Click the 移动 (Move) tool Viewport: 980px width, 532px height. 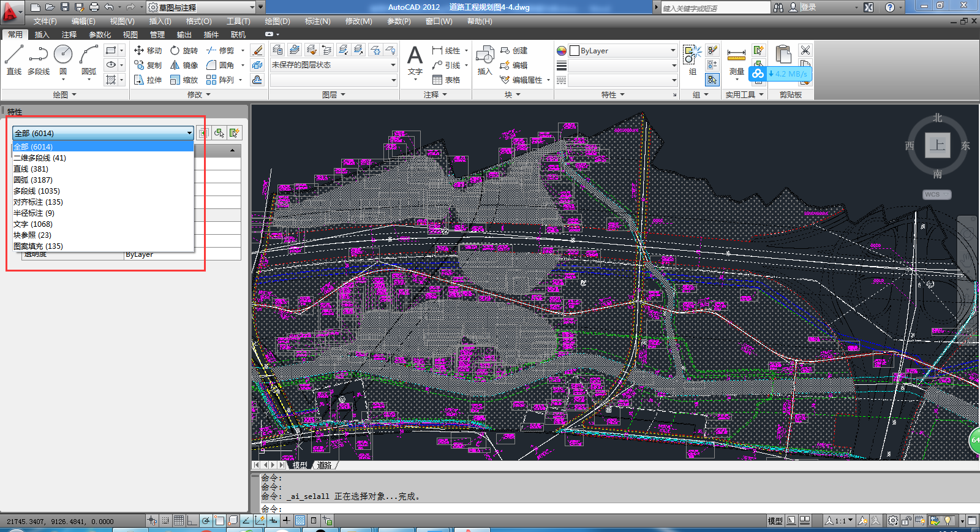148,50
